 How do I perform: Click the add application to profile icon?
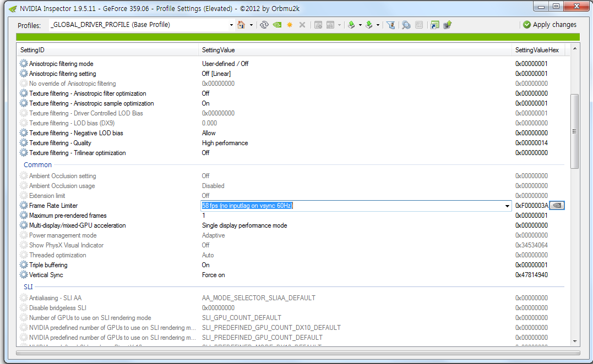point(318,25)
